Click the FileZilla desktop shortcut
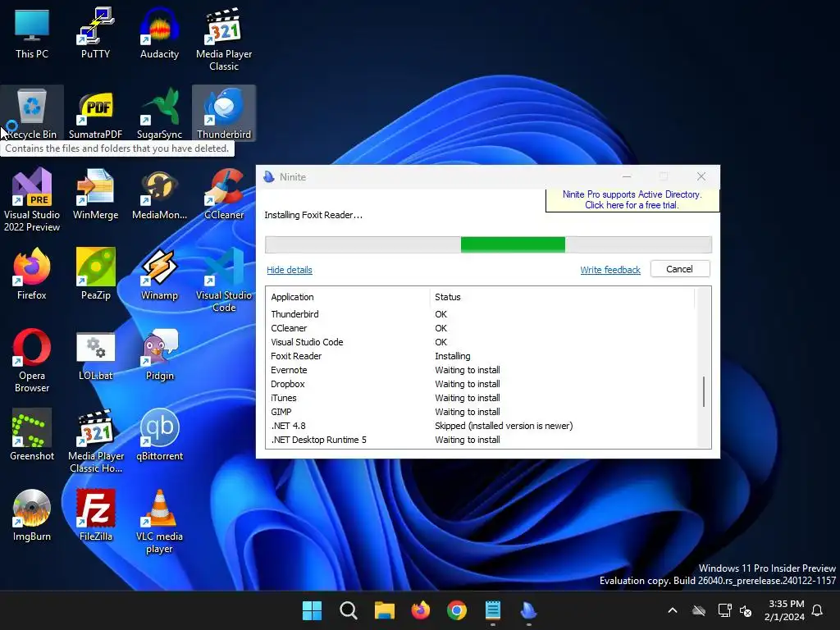Image resolution: width=840 pixels, height=630 pixels. 95,515
